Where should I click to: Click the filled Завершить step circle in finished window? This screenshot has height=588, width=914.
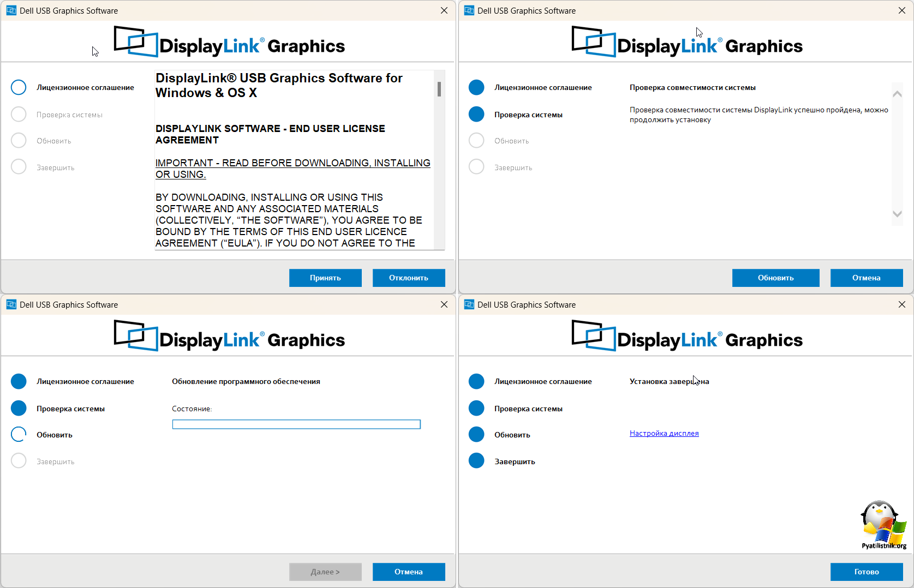pos(476,461)
